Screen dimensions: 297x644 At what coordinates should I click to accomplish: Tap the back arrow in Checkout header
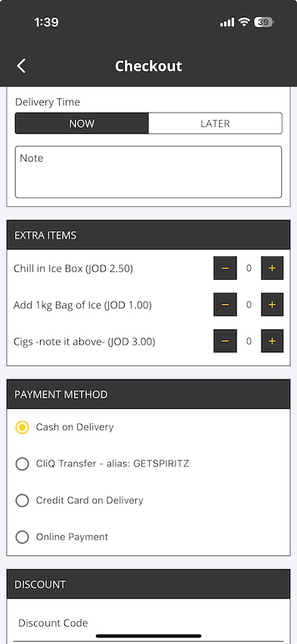pos(21,66)
